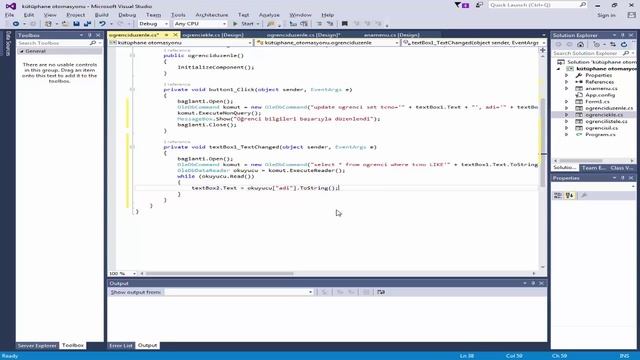This screenshot has width=640, height=360.
Task: Open the Debug menu
Action: click(127, 15)
